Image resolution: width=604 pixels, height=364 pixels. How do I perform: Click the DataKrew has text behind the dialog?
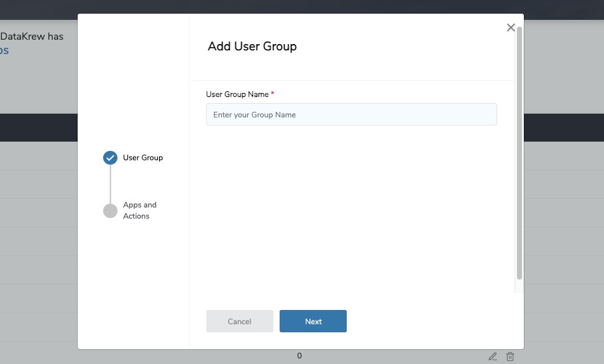[x=32, y=36]
